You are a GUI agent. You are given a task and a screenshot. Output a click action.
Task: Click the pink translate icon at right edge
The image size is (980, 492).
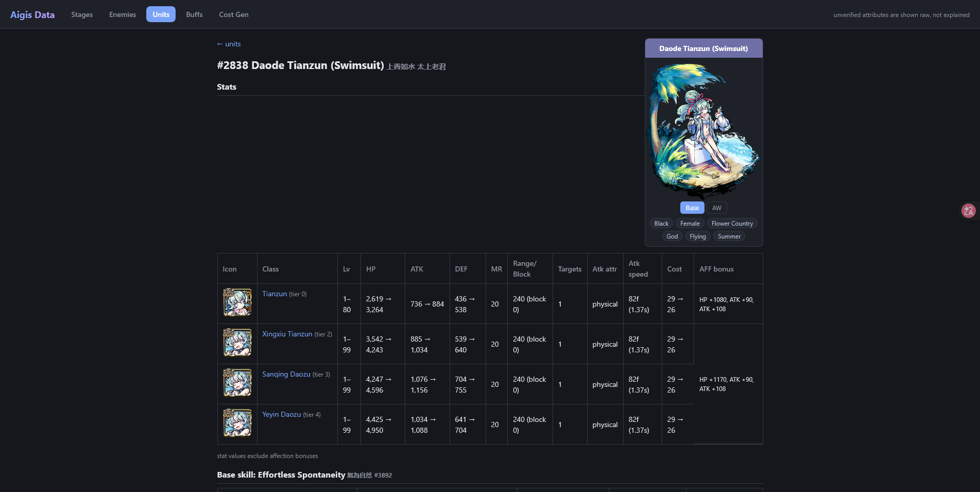[x=968, y=211]
